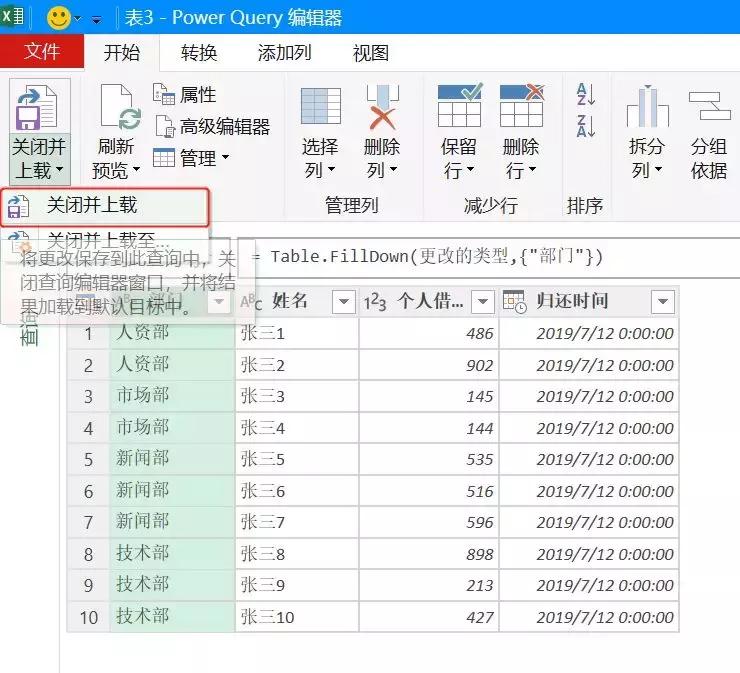Expand the collapsed 查询 queries pane
Screen dimensions: 740x673
point(29,328)
